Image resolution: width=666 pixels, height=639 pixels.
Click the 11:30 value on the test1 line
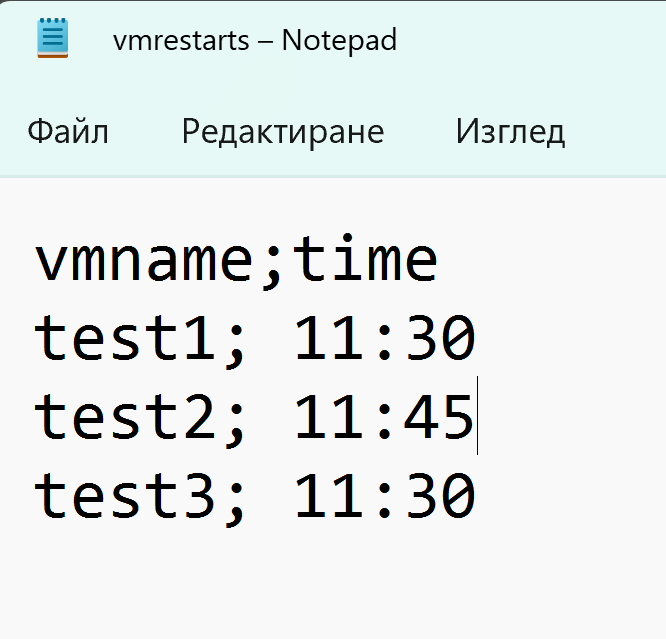pos(385,339)
